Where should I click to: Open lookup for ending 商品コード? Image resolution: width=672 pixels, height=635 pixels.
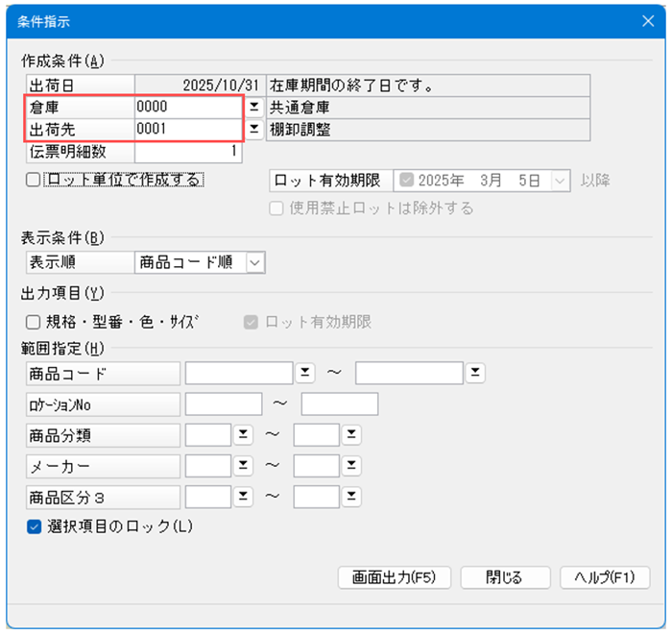pos(475,373)
